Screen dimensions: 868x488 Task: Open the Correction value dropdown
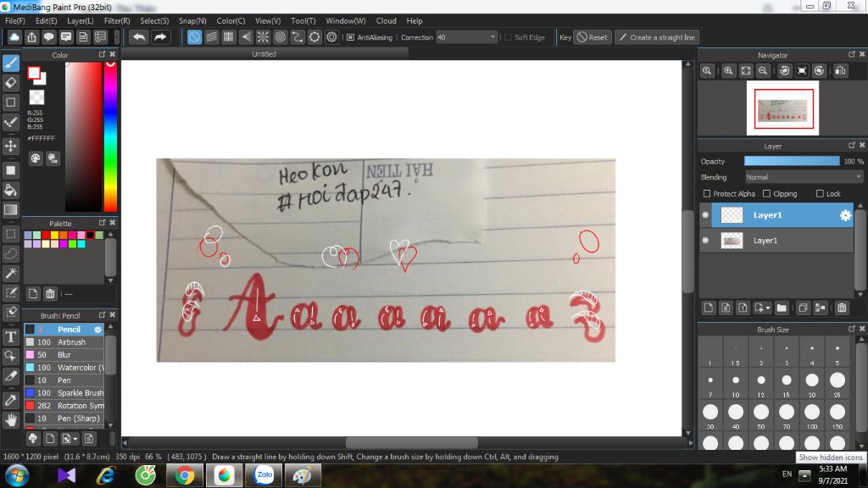point(492,37)
